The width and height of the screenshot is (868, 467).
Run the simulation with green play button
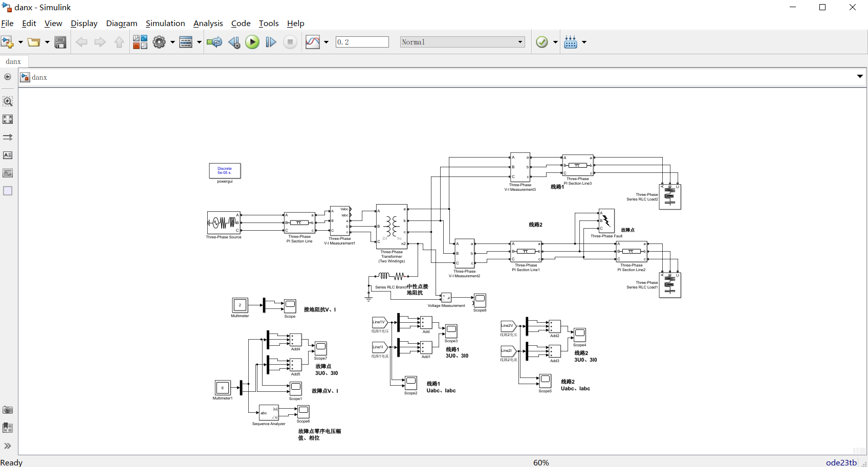pos(252,42)
